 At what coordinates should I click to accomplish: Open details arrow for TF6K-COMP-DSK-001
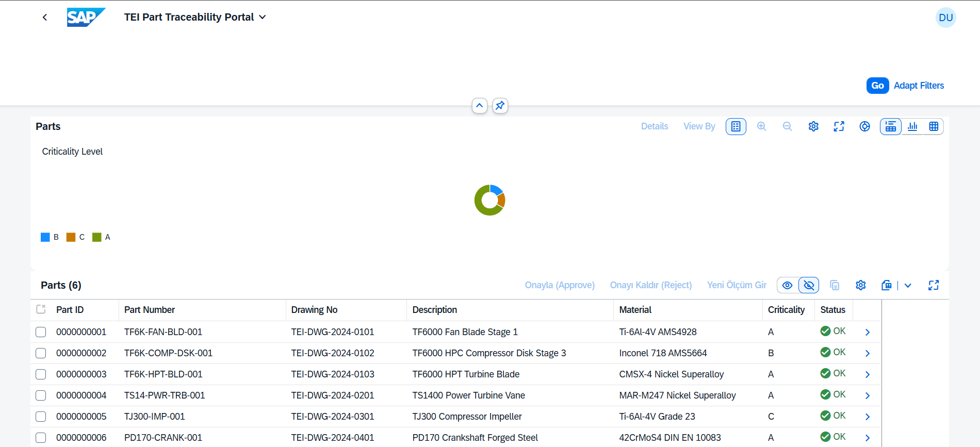click(x=868, y=353)
